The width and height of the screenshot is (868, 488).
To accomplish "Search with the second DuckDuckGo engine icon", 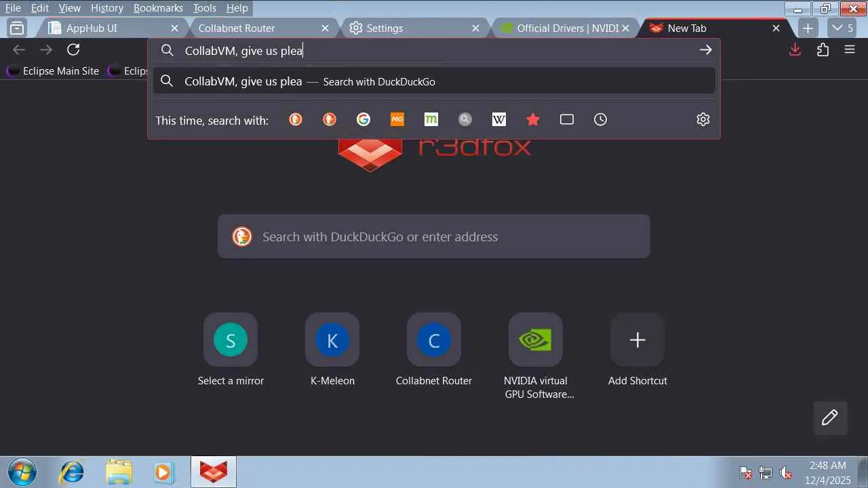I will [330, 119].
